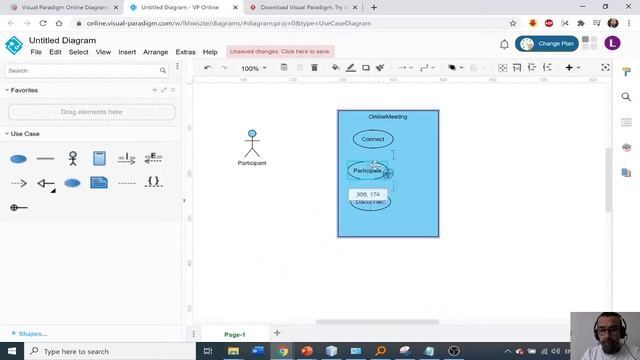Choose the Constraint braces shape
Screen dimensions: 640x360
(x=153, y=182)
